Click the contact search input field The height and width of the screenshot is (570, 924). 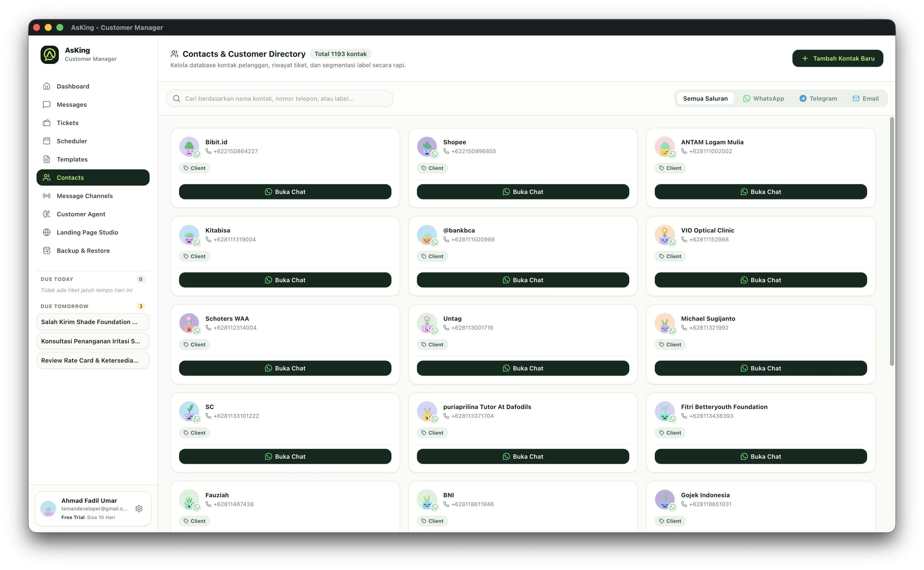280,98
